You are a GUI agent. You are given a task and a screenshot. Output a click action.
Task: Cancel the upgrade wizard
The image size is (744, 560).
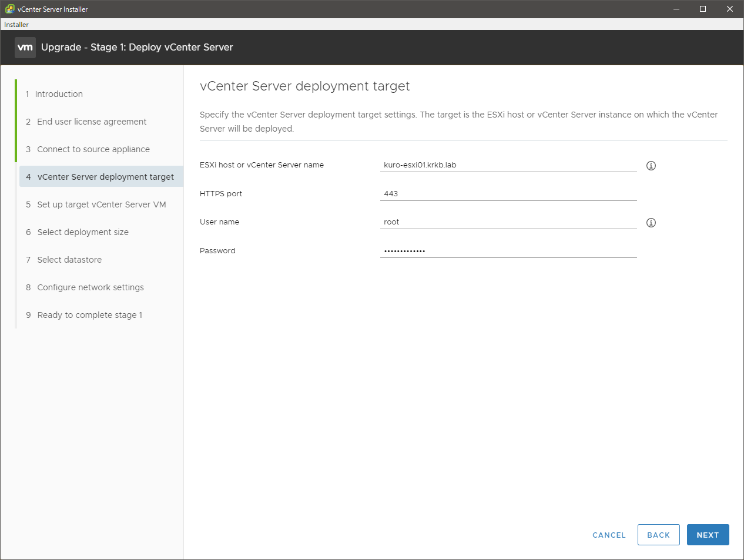(x=609, y=535)
